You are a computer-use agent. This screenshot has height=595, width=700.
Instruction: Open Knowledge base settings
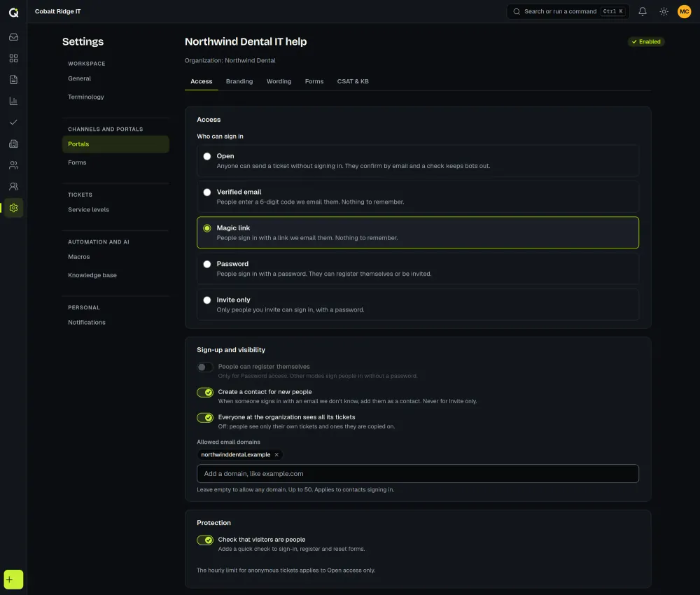[115, 275]
